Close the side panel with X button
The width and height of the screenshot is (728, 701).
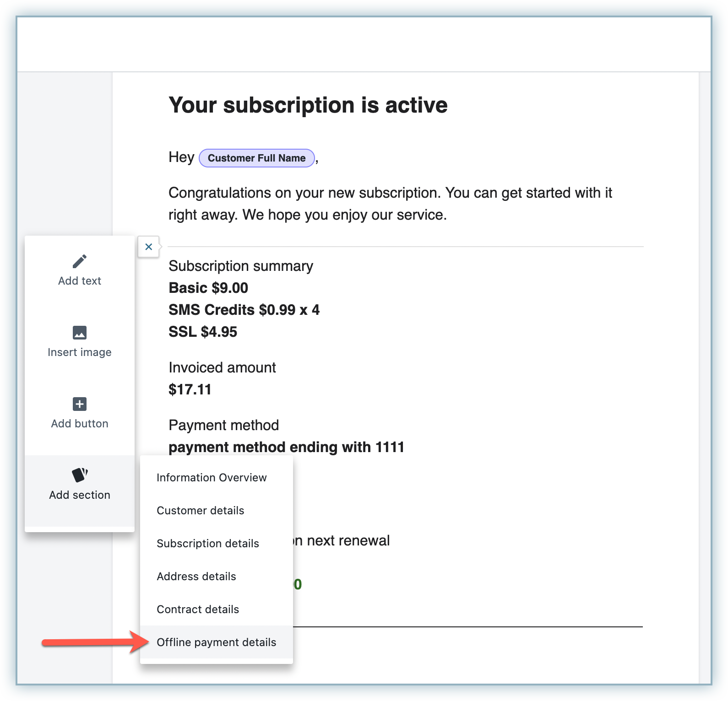(x=149, y=247)
